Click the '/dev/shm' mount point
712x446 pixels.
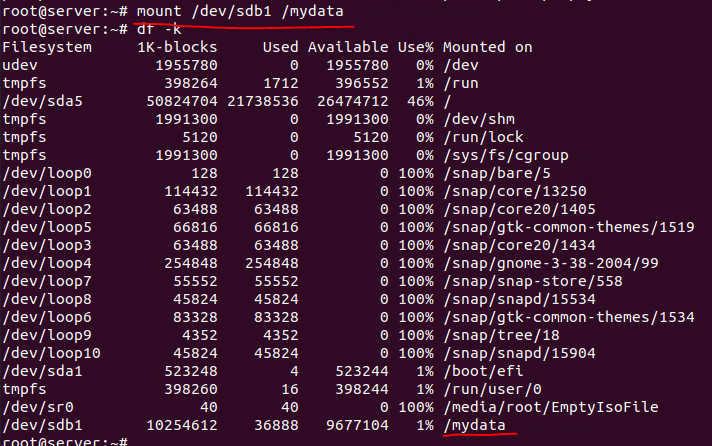(x=479, y=119)
